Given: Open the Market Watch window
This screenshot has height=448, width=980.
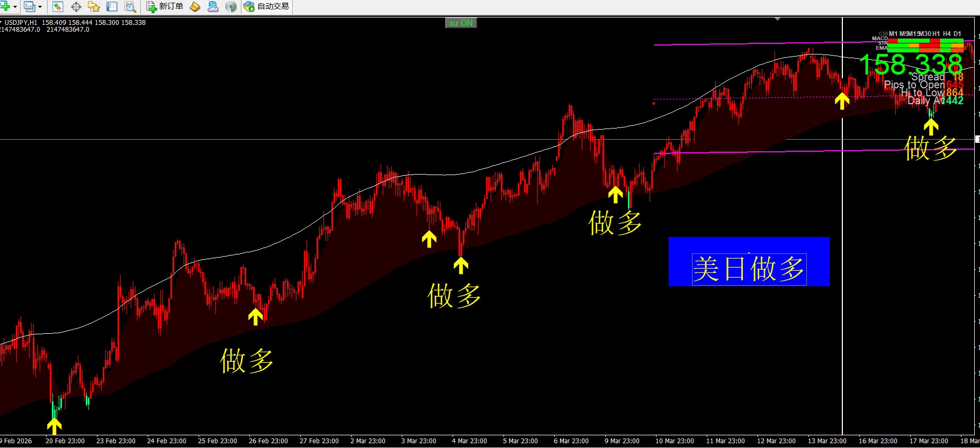Looking at the screenshot, I should [x=58, y=7].
